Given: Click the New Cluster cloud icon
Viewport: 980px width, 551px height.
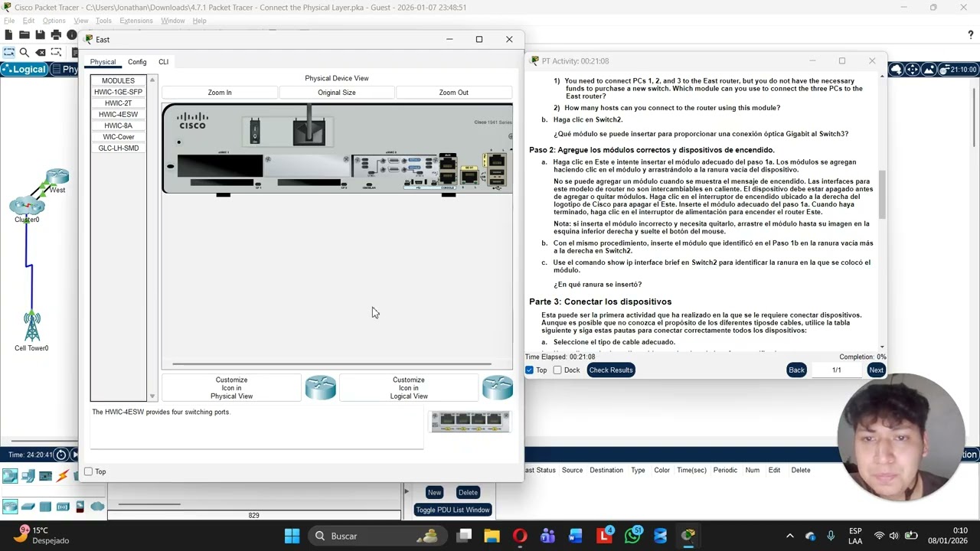Looking at the screenshot, I should coord(896,69).
